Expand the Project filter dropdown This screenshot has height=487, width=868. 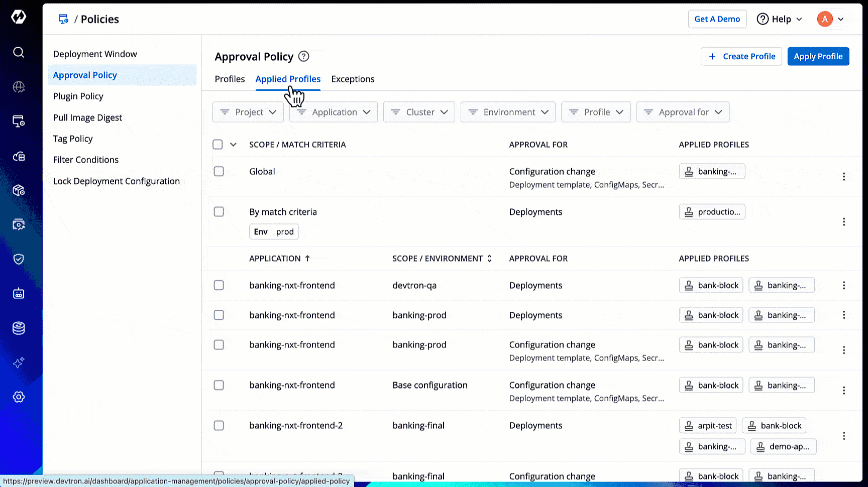(x=248, y=112)
